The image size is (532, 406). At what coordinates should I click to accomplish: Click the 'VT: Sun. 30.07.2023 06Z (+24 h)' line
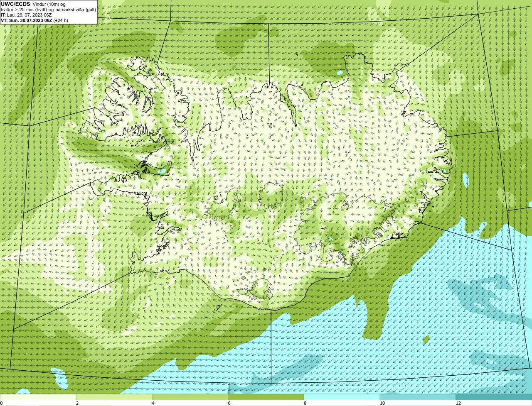click(x=34, y=20)
